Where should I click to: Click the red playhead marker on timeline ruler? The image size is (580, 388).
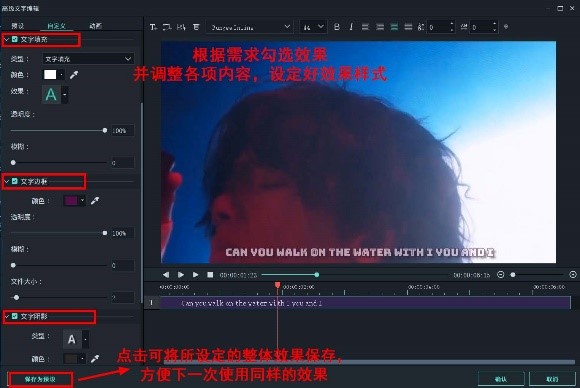click(277, 285)
